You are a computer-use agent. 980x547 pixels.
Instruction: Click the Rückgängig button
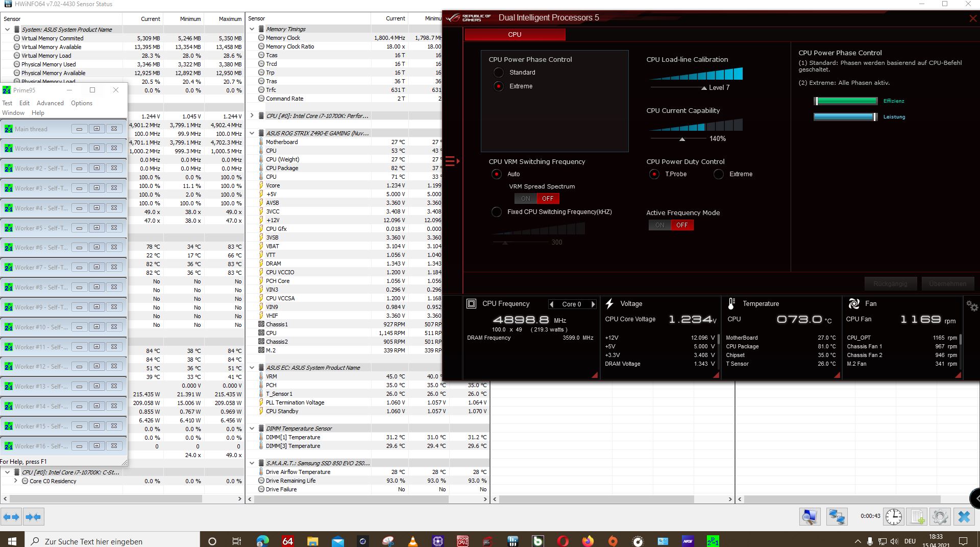[x=891, y=284]
